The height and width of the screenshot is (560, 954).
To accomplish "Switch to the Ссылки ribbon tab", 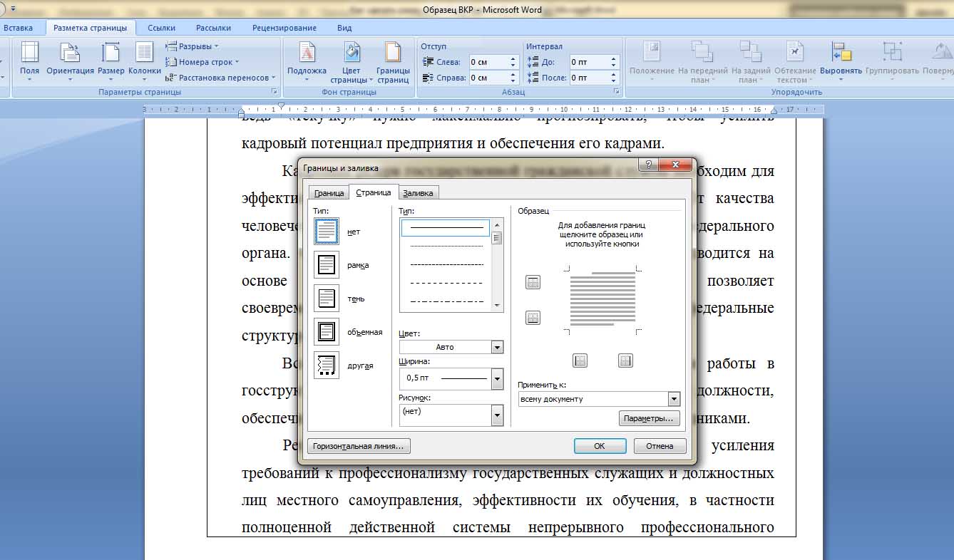I will click(x=162, y=28).
